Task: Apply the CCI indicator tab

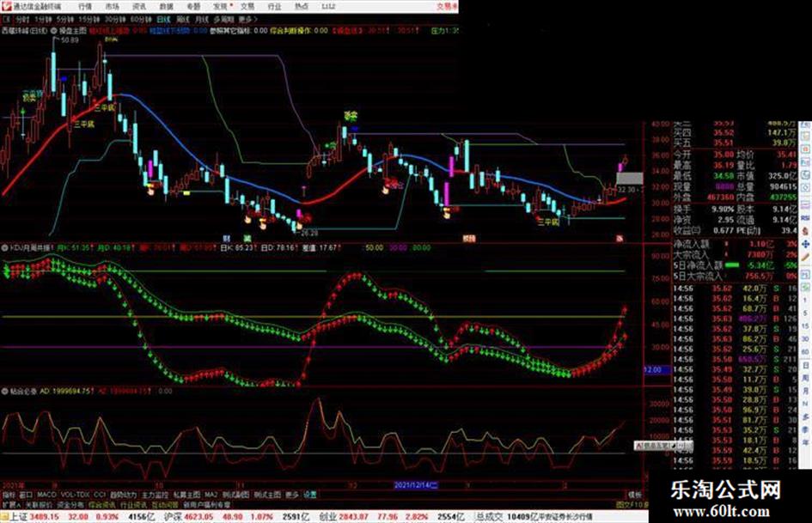Action: [100, 495]
